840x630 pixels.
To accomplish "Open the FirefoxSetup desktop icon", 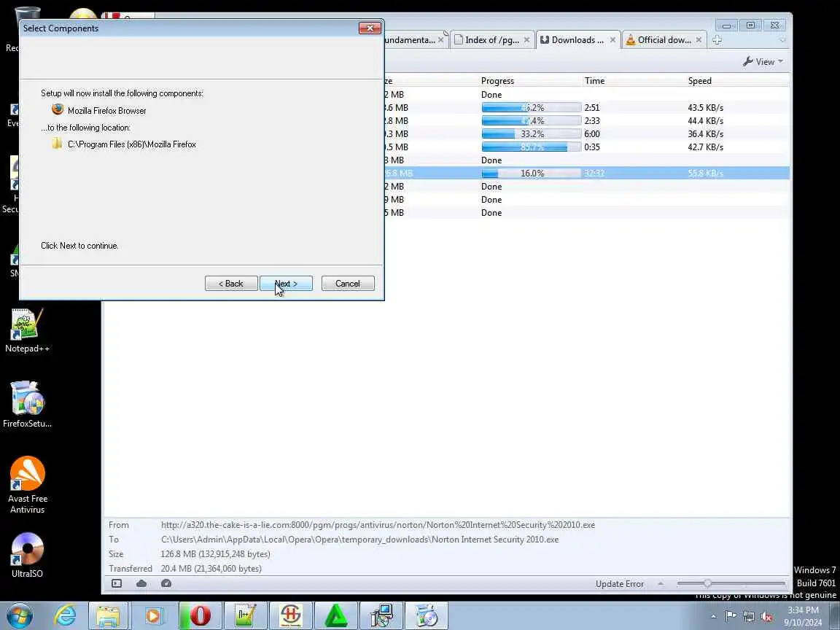I will [x=27, y=405].
